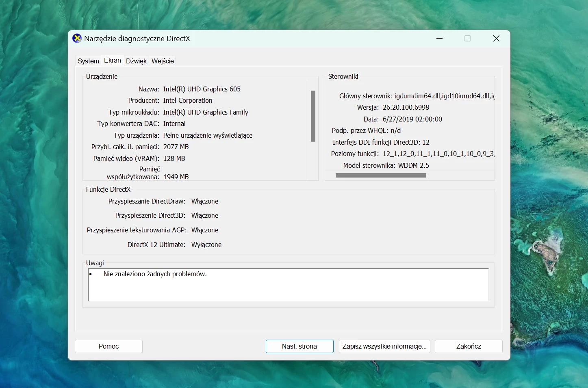The image size is (588, 388).
Task: Click the Nast. strona button
Action: click(299, 346)
